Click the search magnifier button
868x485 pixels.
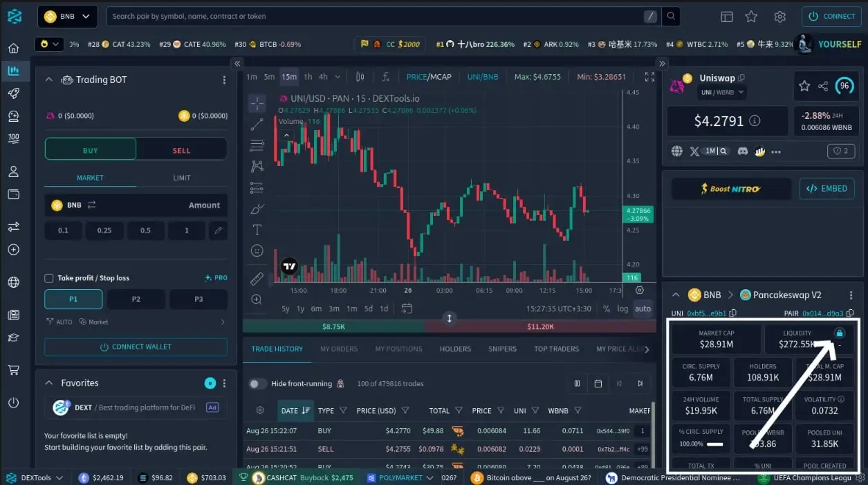[x=670, y=16]
